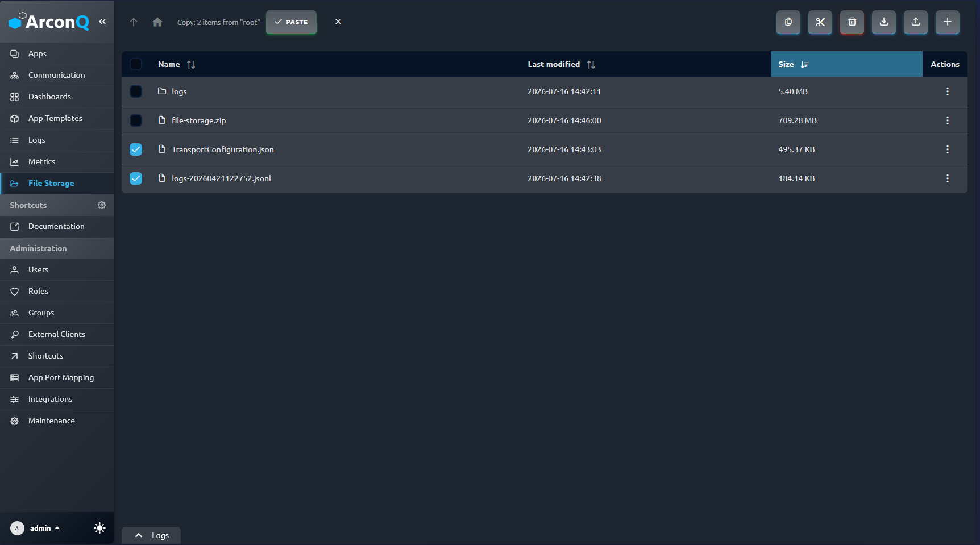Open actions menu for logs-20260421122752.jsonl
980x545 pixels.
tap(948, 178)
